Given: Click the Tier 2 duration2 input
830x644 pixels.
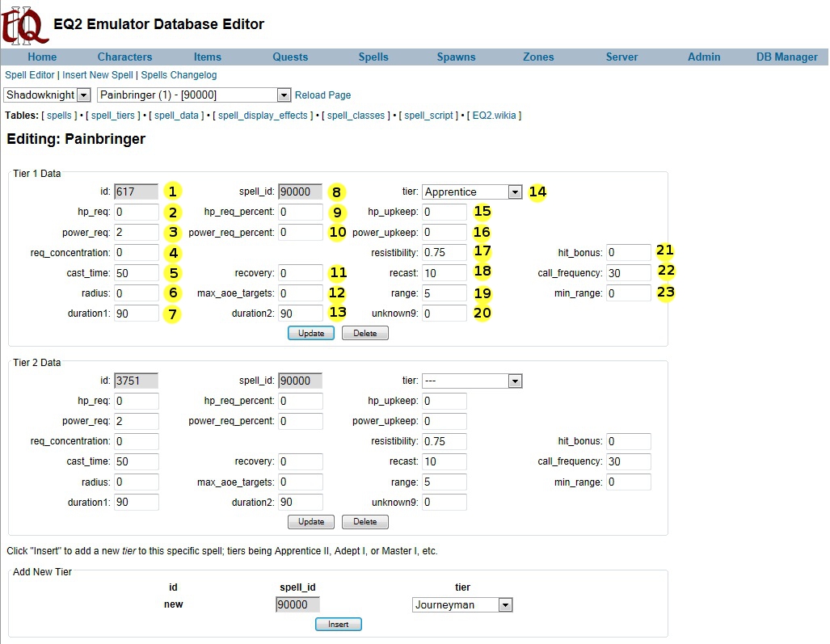Looking at the screenshot, I should (300, 503).
